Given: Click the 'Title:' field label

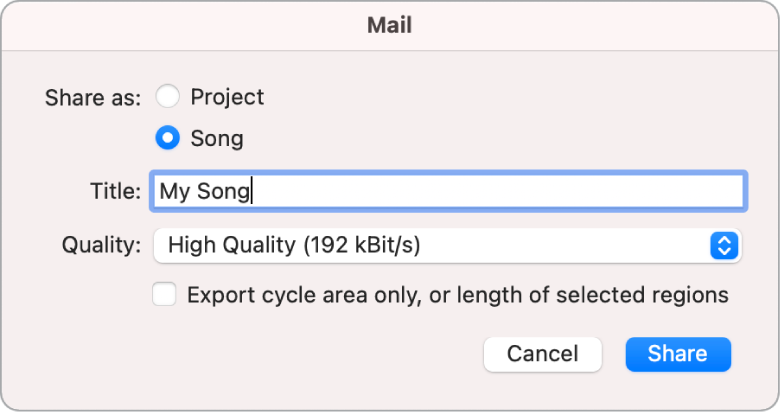Looking at the screenshot, I should [x=113, y=191].
